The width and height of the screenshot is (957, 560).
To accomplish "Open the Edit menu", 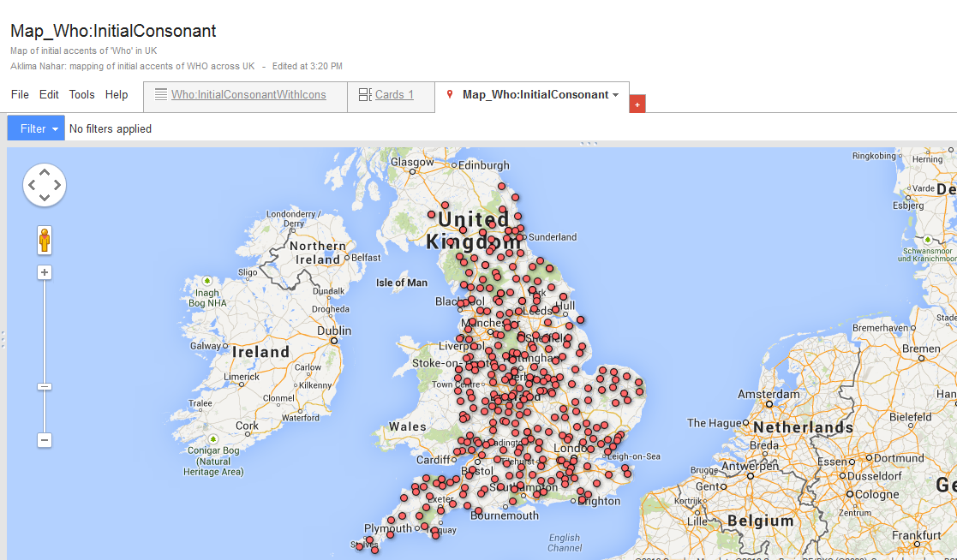I will click(x=49, y=94).
